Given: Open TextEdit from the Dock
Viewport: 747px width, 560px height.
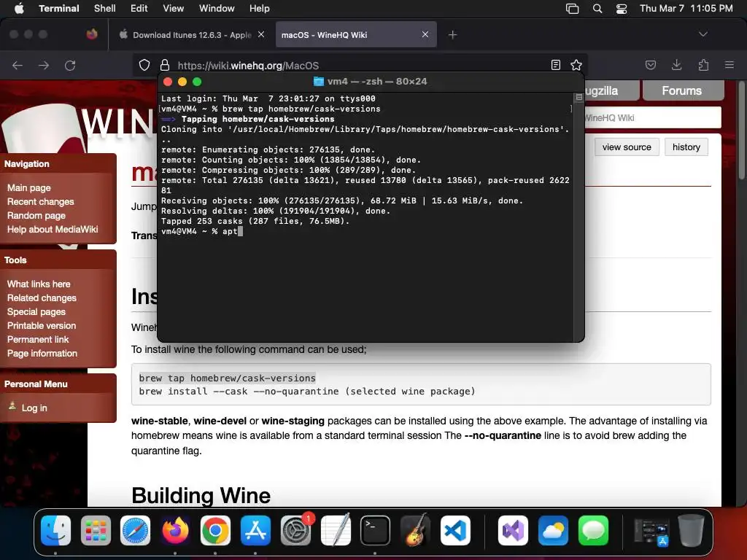Looking at the screenshot, I should (x=336, y=530).
